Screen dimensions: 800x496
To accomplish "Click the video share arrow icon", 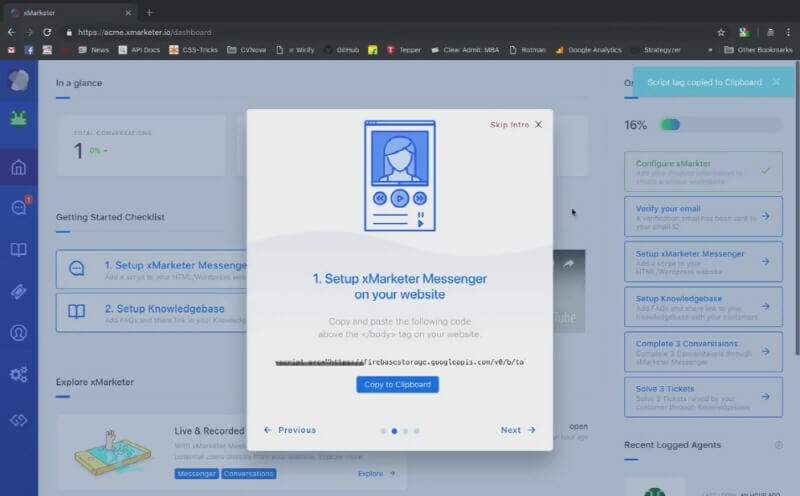I will (x=568, y=264).
